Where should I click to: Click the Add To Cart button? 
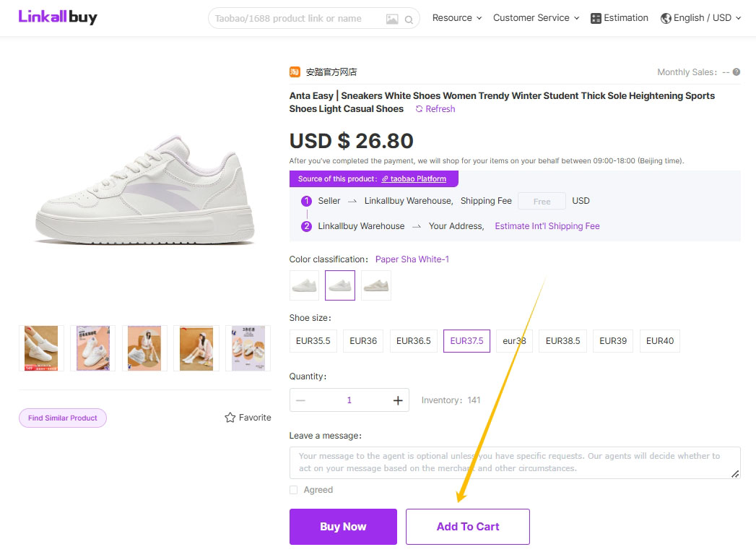tap(468, 527)
